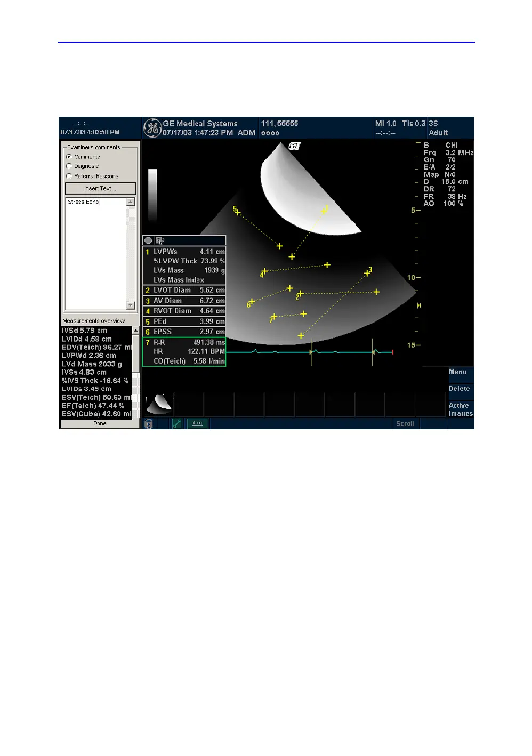This screenshot has height=756, width=532.
Task: Click the 3S Adult probe label
Action: pos(438,128)
